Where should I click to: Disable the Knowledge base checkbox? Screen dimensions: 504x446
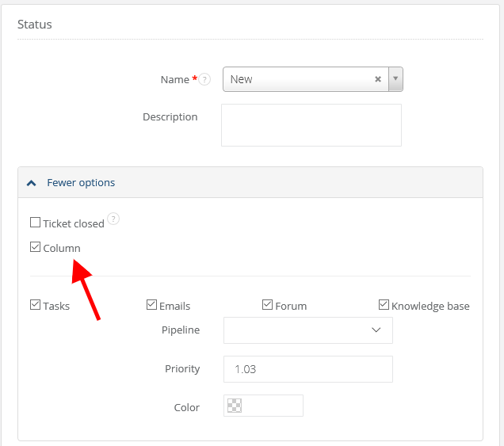384,305
